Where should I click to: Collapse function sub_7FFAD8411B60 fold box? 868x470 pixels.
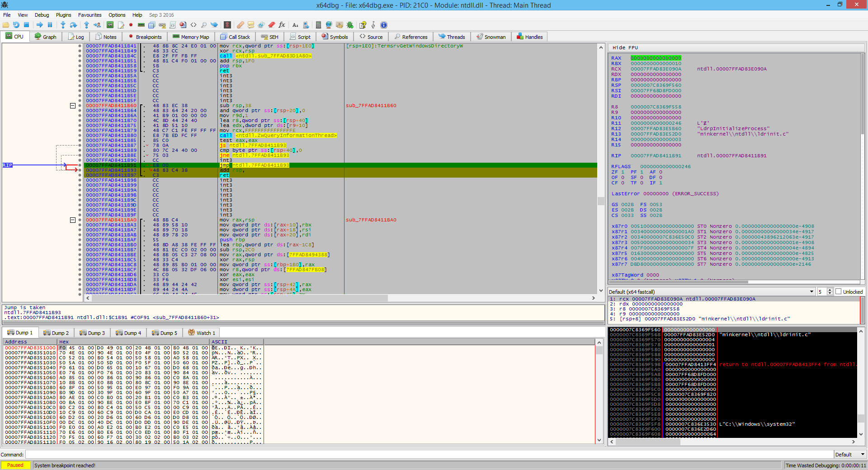[x=73, y=106]
